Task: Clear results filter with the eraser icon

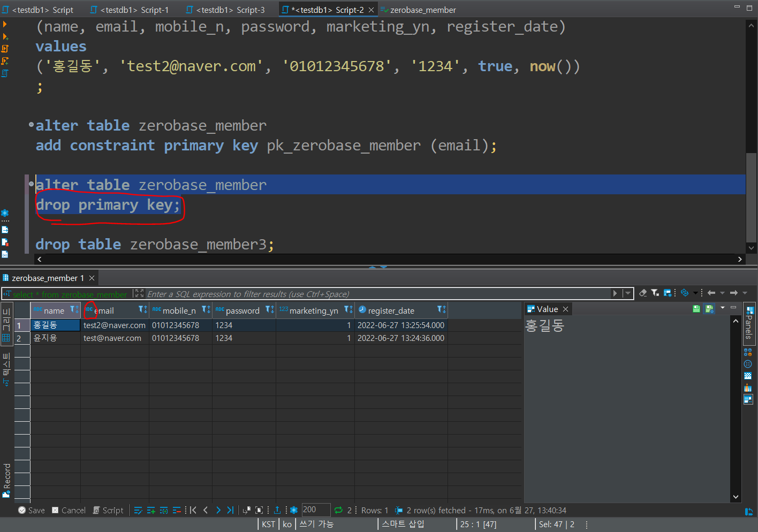Action: pyautogui.click(x=643, y=293)
